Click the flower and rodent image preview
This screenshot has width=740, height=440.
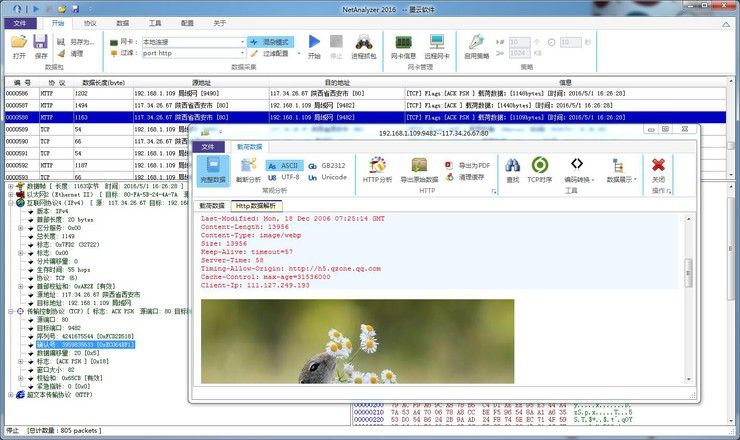[357, 341]
